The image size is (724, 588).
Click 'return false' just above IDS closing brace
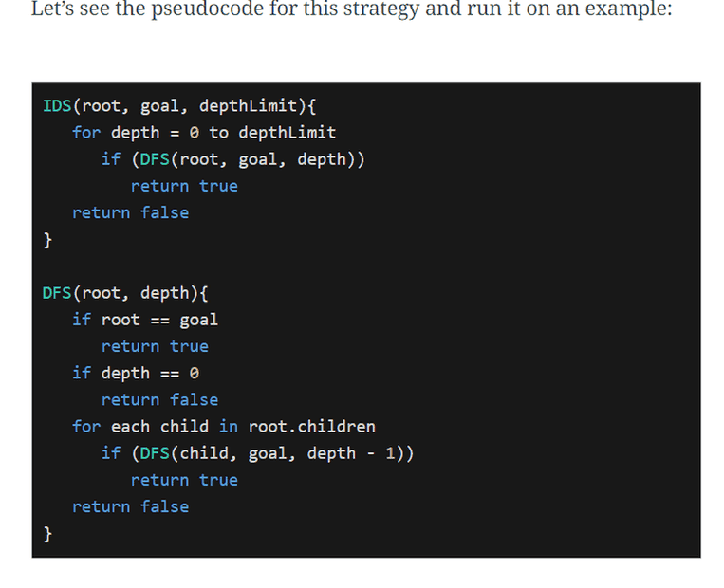click(x=130, y=212)
